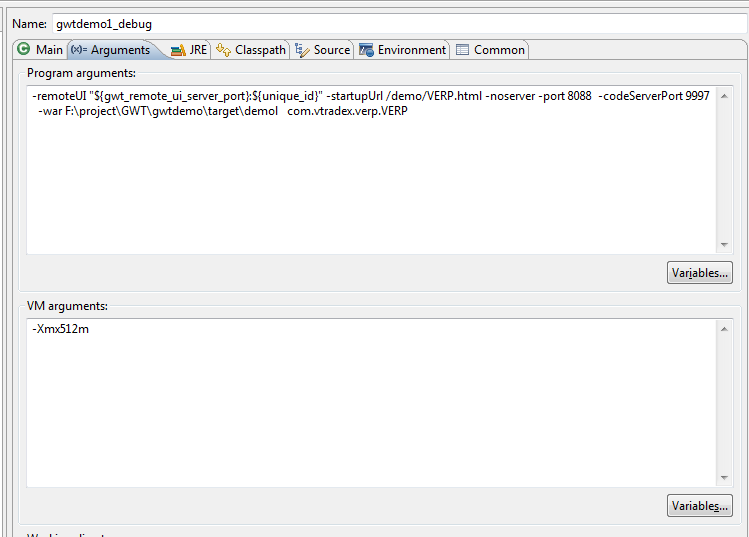Click the VM arguments label
749x537 pixels.
67,306
